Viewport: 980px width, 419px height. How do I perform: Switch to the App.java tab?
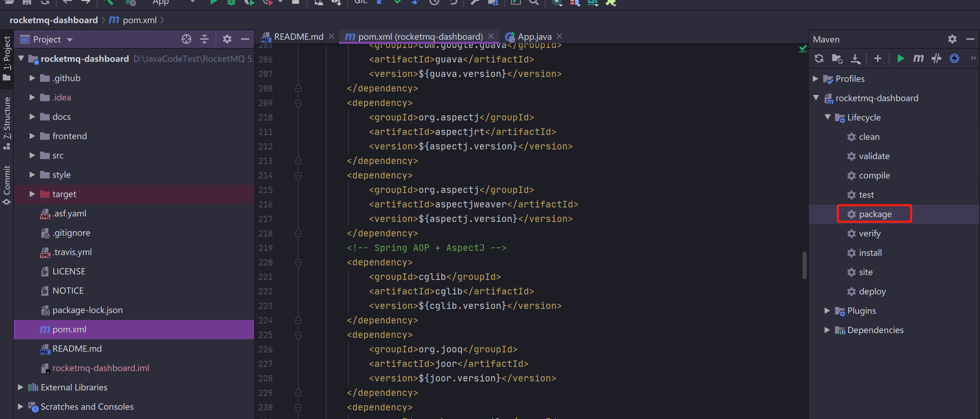point(534,37)
